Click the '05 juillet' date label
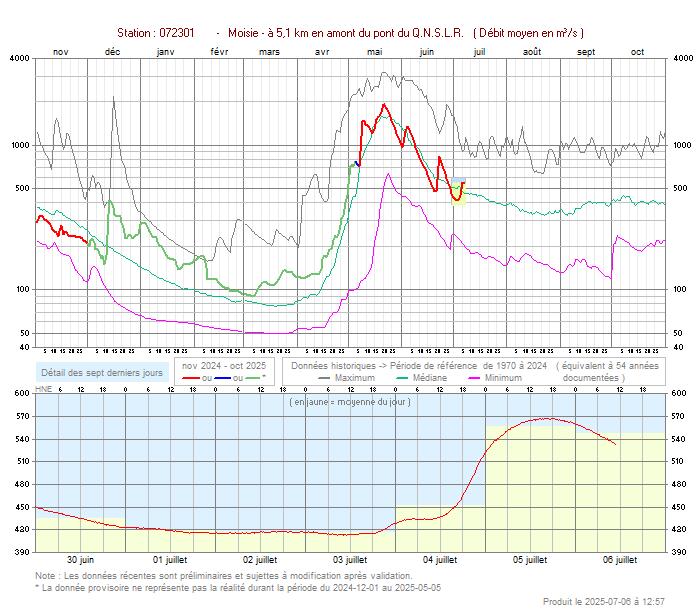The width and height of the screenshot is (700, 610). click(x=529, y=560)
